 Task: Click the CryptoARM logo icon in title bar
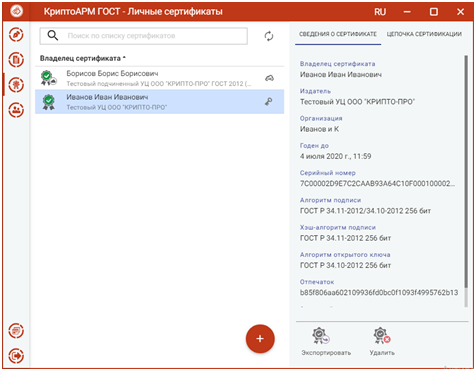[17, 11]
